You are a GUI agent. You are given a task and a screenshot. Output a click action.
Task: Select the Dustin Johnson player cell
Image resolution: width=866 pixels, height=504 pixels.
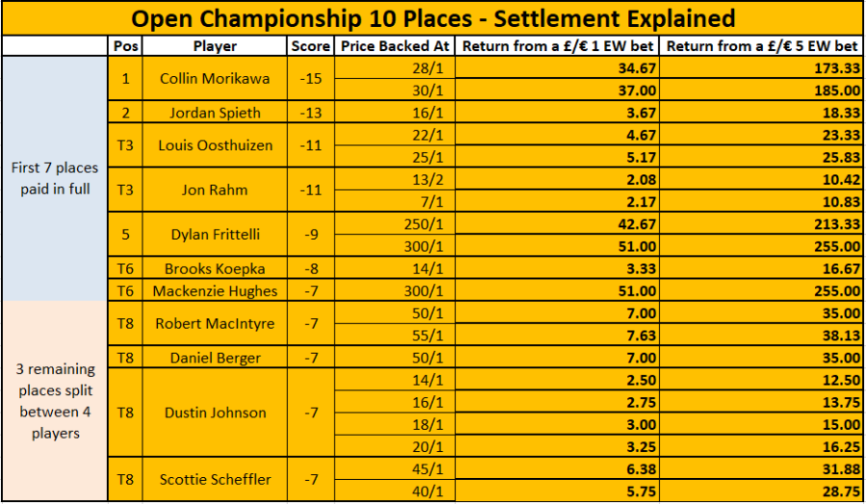pos(215,413)
